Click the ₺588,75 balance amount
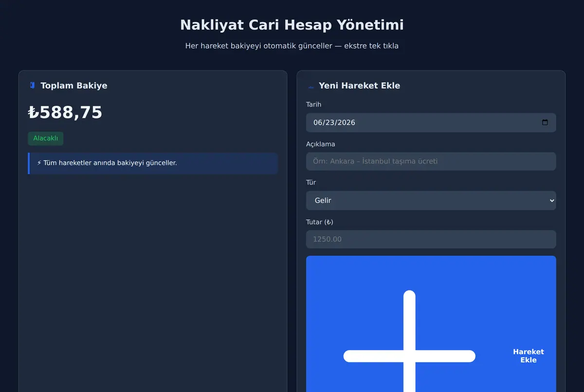Image resolution: width=584 pixels, height=392 pixels. pos(65,112)
